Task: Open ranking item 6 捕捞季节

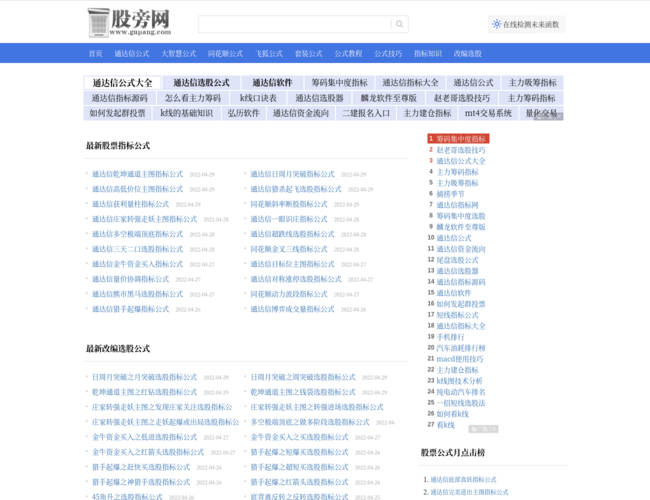Action: [450, 194]
